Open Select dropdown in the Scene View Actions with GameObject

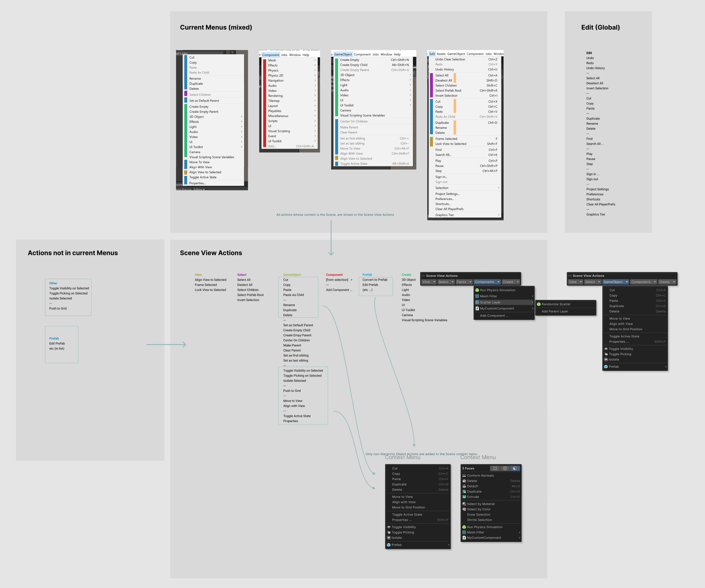[593, 282]
